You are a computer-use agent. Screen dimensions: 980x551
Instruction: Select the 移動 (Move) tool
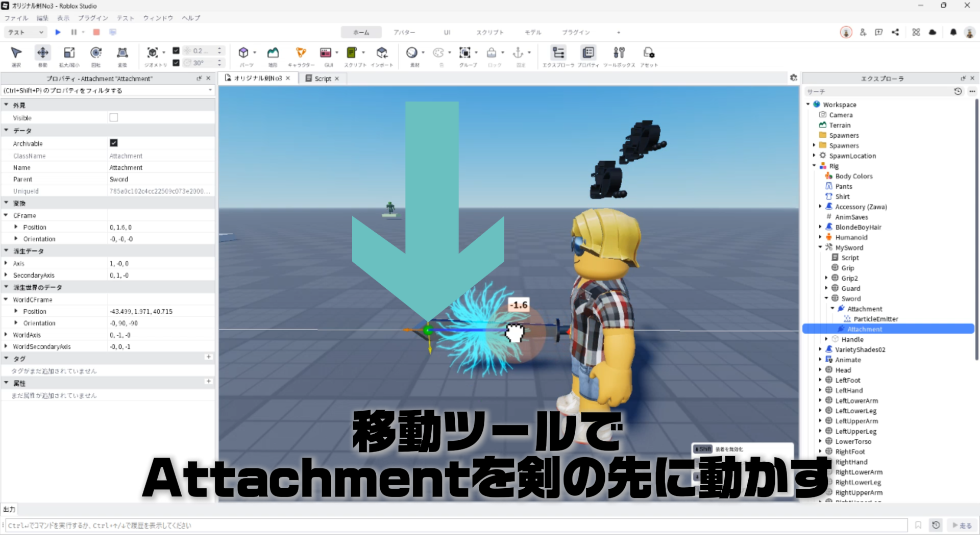(x=42, y=53)
